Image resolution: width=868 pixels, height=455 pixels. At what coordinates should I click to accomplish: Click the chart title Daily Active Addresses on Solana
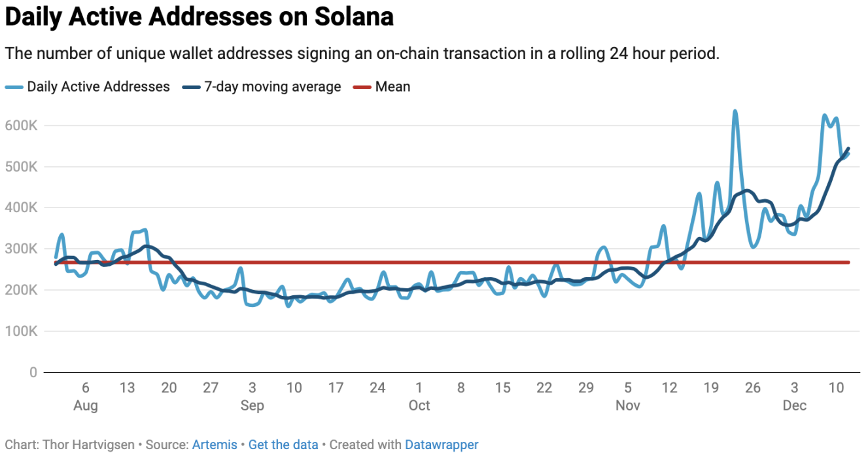click(x=199, y=17)
